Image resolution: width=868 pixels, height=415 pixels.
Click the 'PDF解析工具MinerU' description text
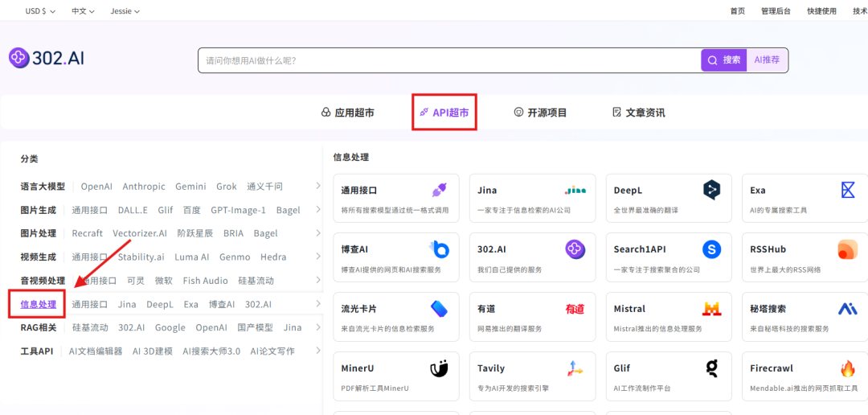[x=375, y=388]
